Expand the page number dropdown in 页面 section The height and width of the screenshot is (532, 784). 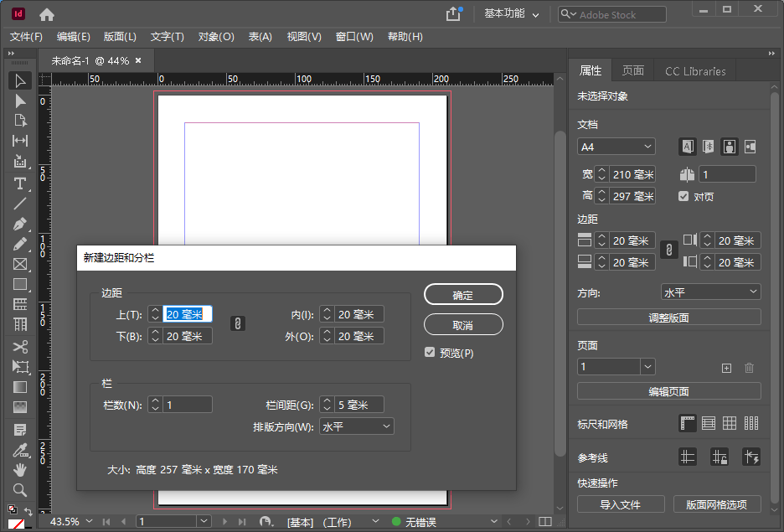point(647,366)
